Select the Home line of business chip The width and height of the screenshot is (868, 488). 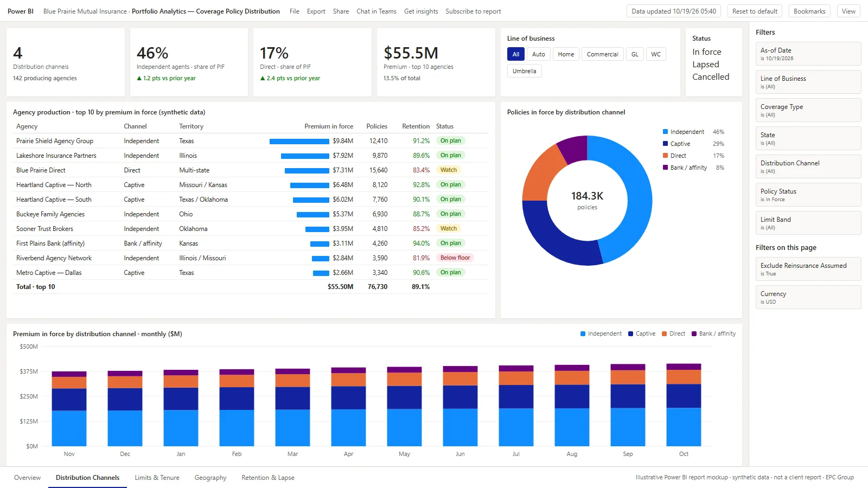click(566, 54)
